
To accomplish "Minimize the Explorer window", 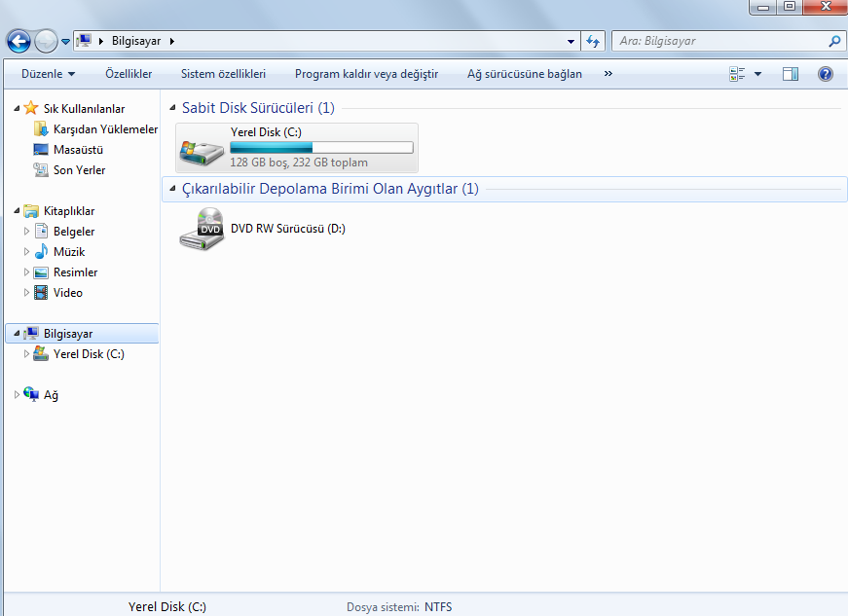I will (763, 7).
